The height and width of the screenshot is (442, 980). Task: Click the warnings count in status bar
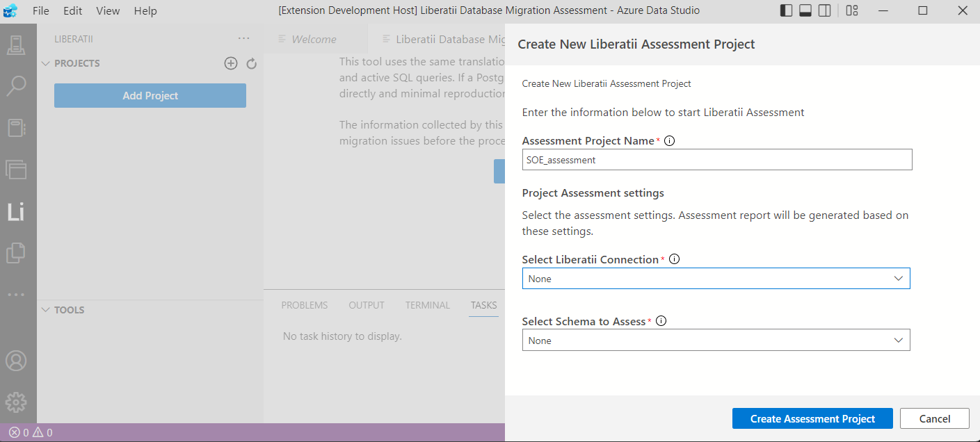click(42, 432)
